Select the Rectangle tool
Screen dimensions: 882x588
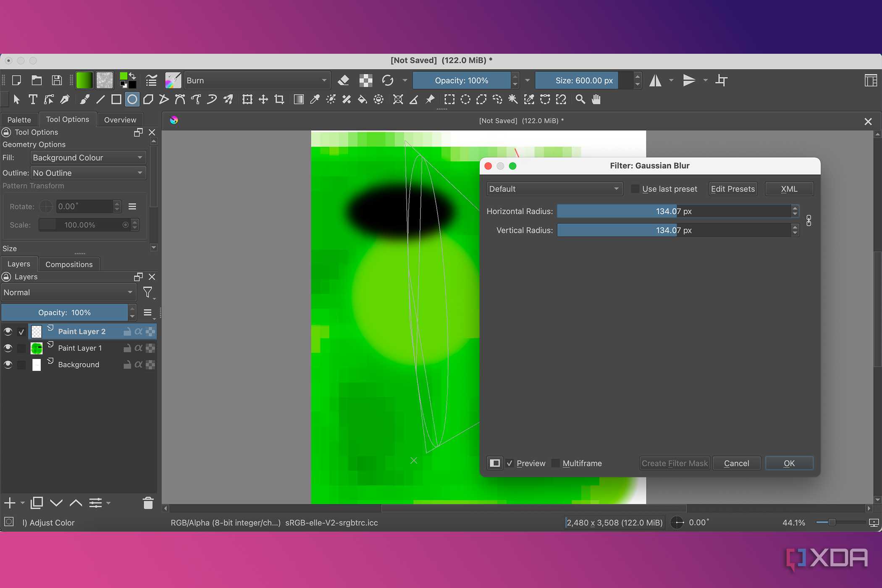click(116, 100)
